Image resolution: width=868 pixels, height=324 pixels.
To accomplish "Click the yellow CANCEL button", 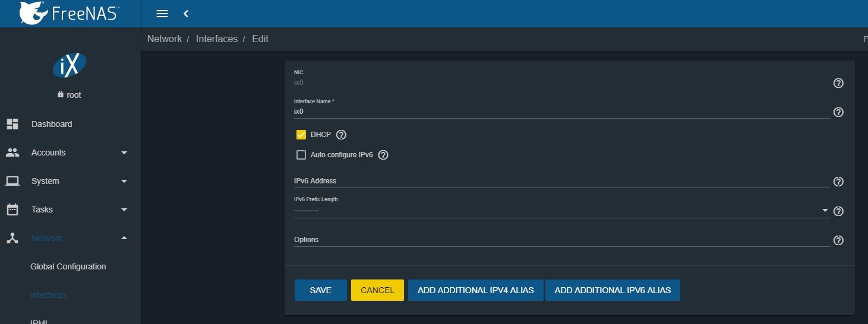I will (377, 290).
